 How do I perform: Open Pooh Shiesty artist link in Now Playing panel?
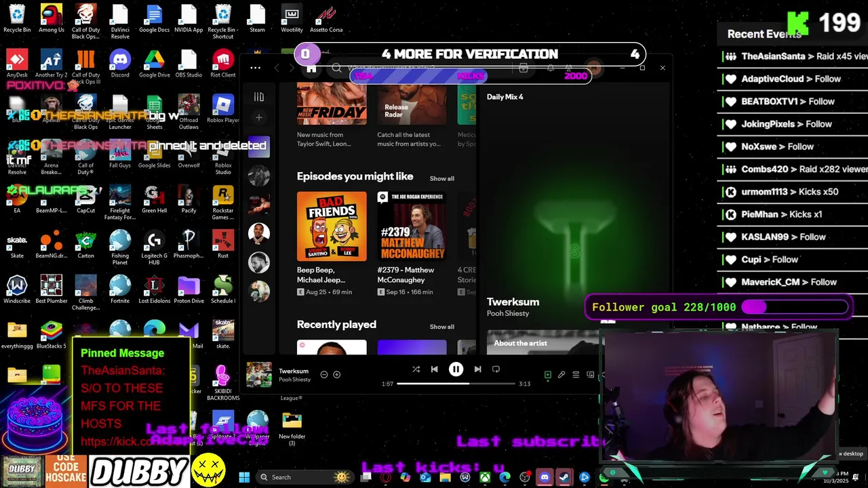pos(508,313)
